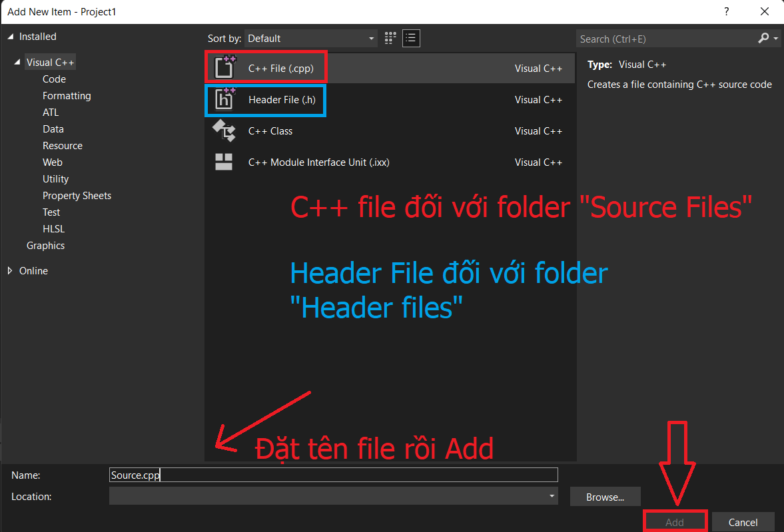This screenshot has height=532, width=784.
Task: Click the search magnifier icon
Action: tap(763, 39)
